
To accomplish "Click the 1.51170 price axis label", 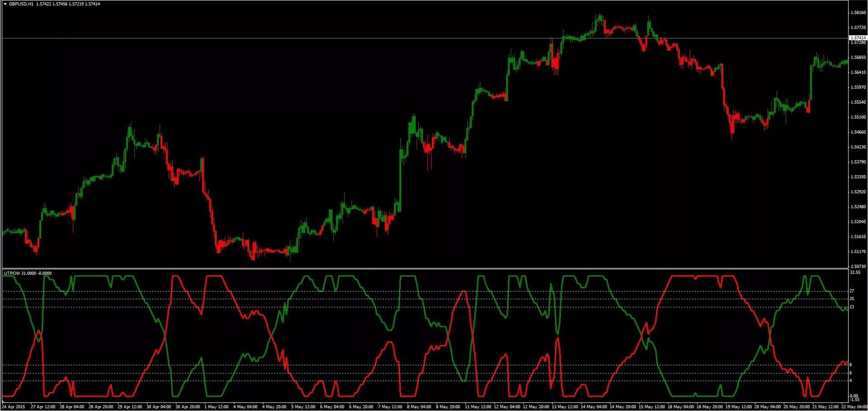I will (x=859, y=252).
